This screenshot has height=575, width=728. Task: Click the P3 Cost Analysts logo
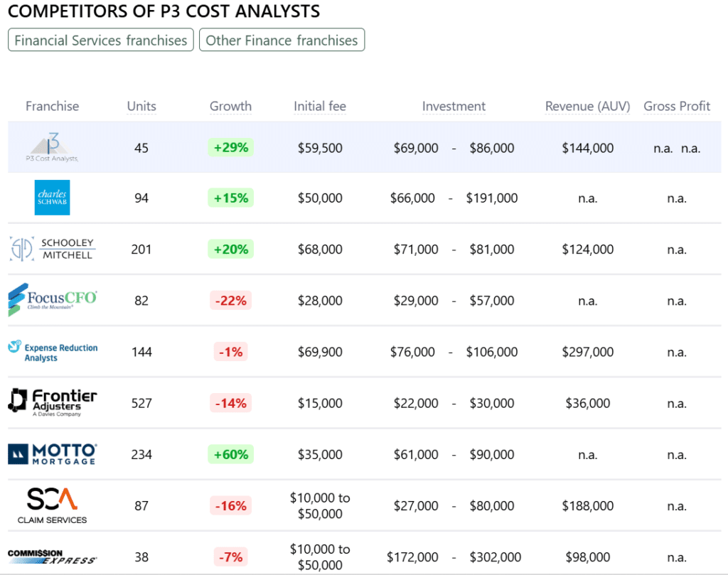pos(52,147)
